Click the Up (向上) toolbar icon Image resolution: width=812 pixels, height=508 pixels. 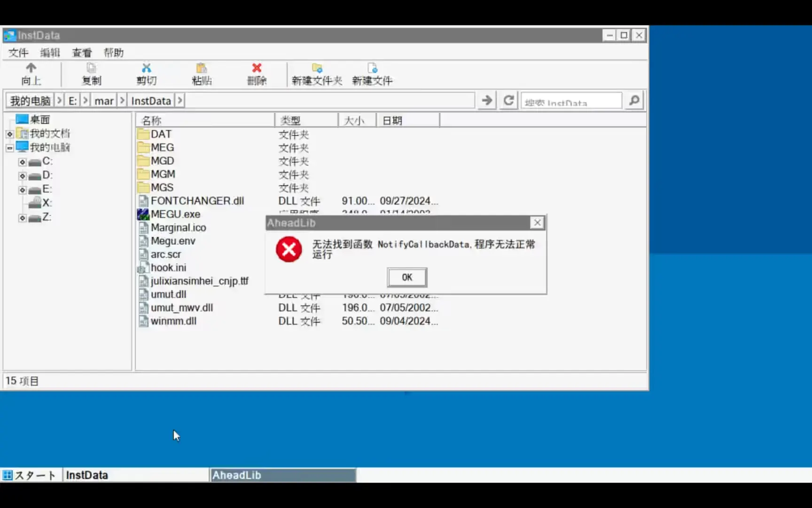31,68
